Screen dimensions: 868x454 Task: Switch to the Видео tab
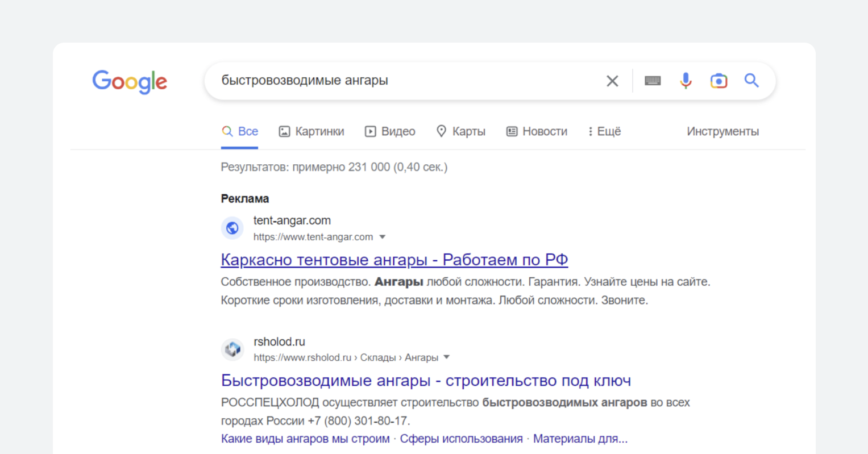coord(390,131)
